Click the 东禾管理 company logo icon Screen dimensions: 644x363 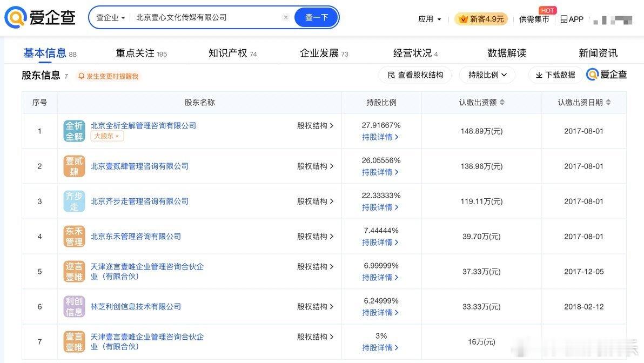click(75, 237)
